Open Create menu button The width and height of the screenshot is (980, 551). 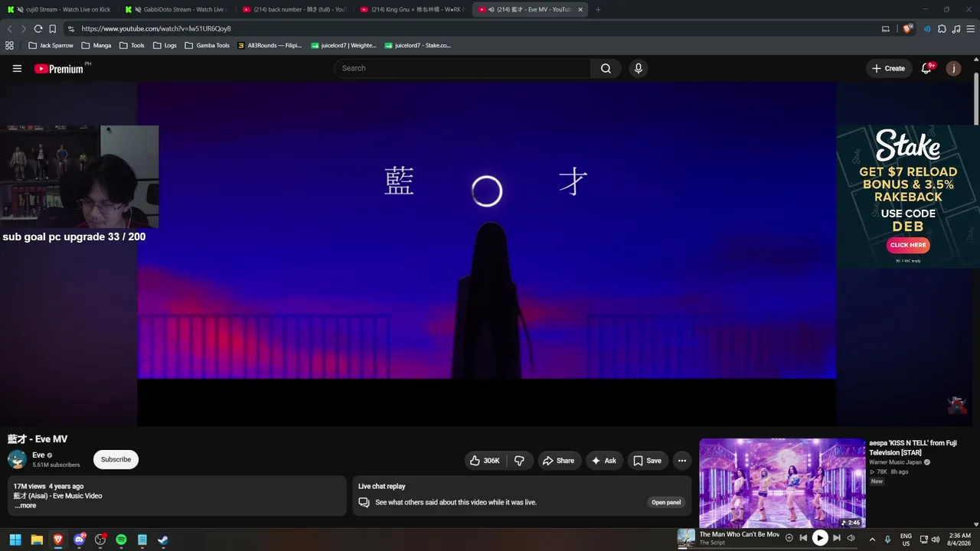point(888,68)
